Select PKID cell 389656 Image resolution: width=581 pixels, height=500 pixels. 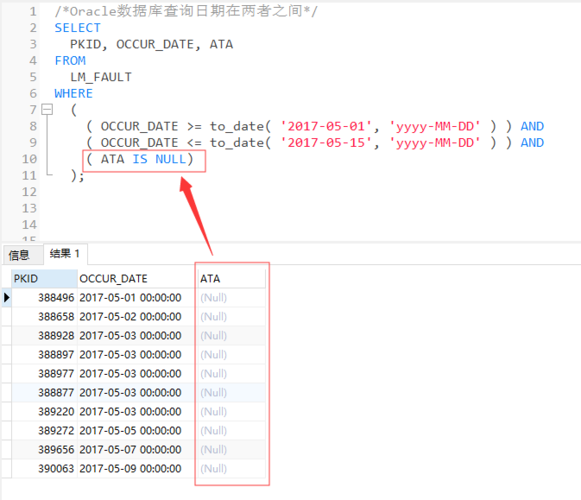(44, 450)
